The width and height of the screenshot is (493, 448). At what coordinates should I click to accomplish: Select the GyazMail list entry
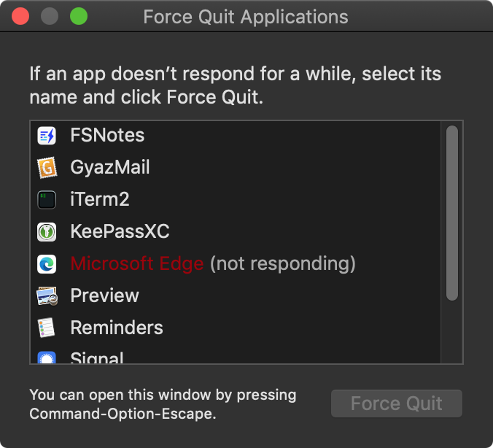[x=110, y=167]
